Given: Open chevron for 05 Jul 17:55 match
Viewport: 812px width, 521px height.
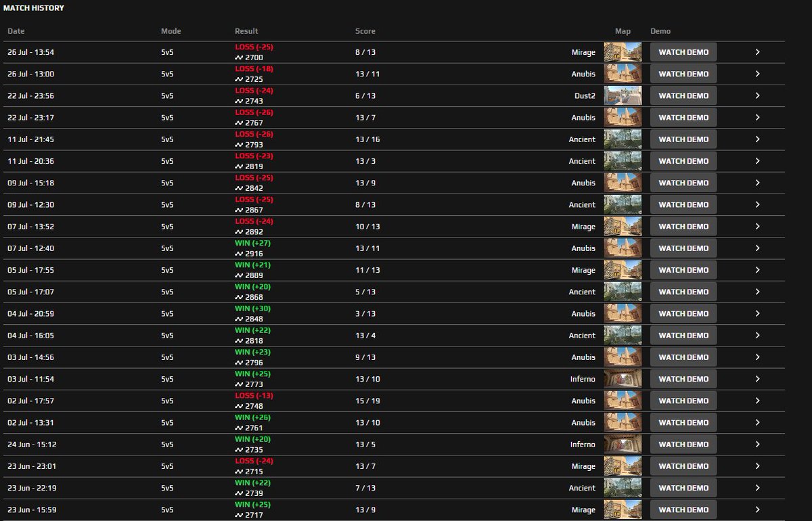Looking at the screenshot, I should 757,270.
